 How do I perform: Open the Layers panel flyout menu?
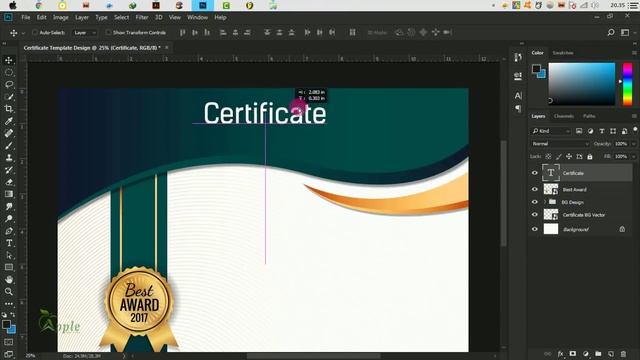(x=634, y=116)
